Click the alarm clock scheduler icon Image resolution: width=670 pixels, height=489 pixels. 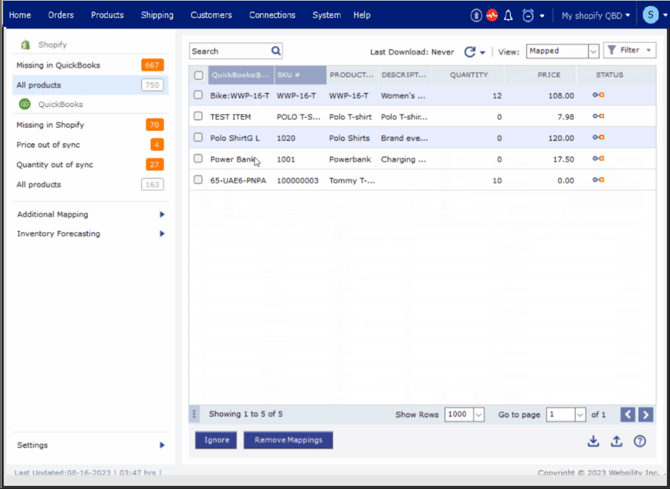coord(528,16)
